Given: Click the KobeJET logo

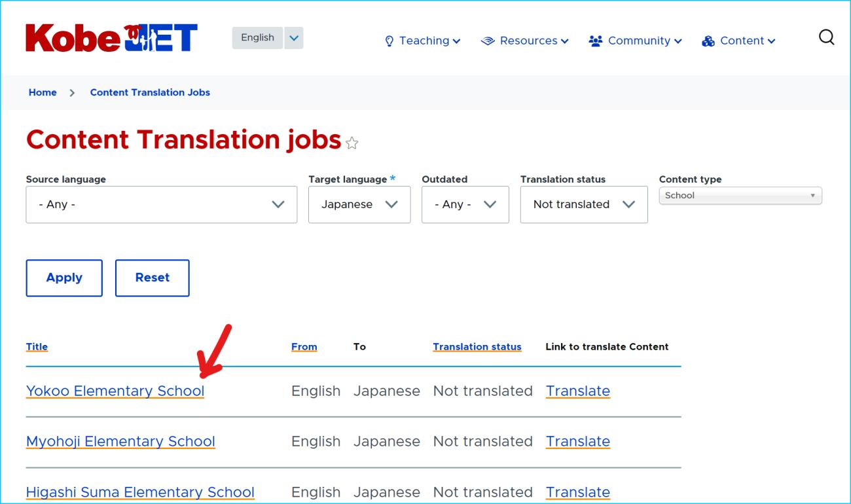Looking at the screenshot, I should pyautogui.click(x=111, y=38).
